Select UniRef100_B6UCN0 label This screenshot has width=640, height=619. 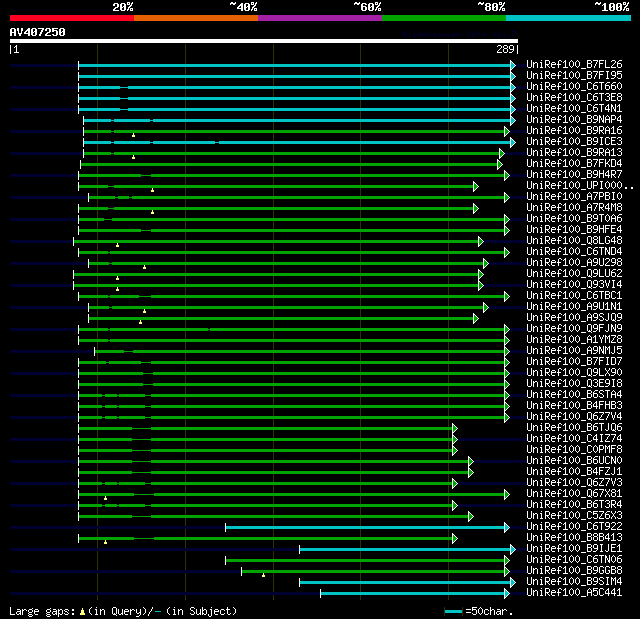click(x=574, y=461)
